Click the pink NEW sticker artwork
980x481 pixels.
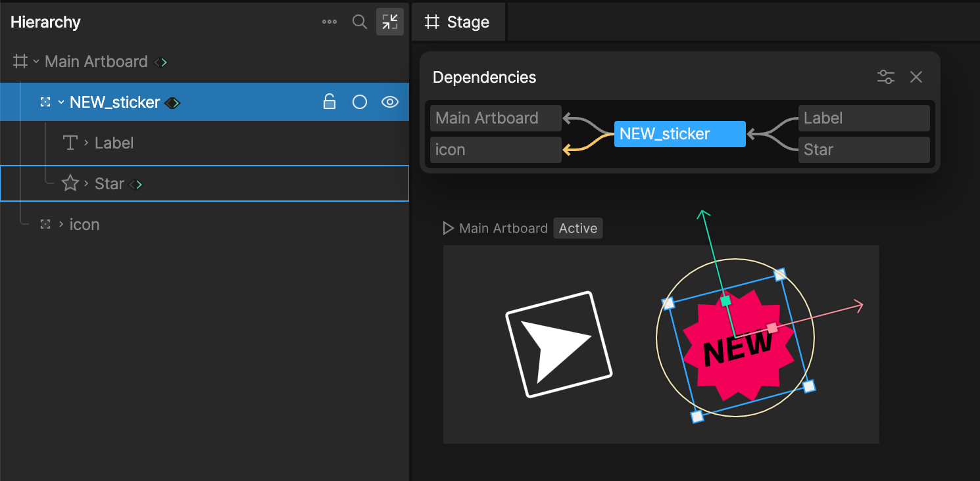(738, 346)
